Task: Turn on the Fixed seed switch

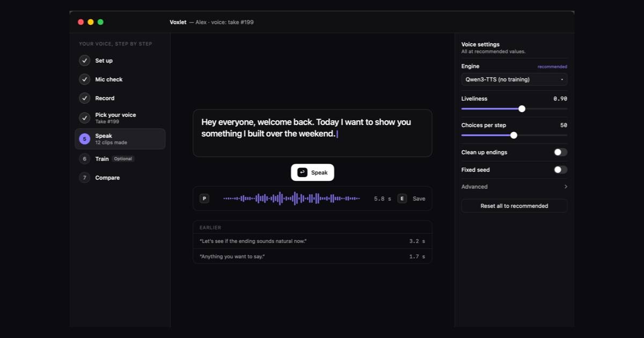Action: click(560, 170)
